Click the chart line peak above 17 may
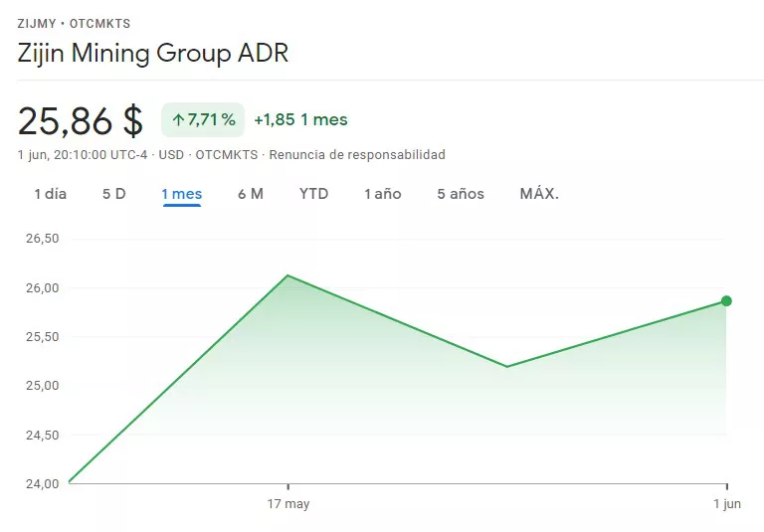 [x=287, y=275]
